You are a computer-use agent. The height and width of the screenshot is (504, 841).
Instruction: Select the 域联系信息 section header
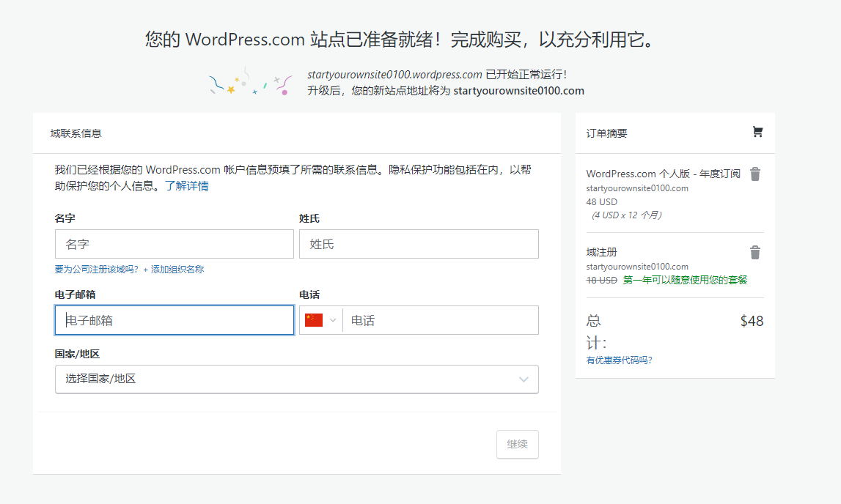point(76,133)
